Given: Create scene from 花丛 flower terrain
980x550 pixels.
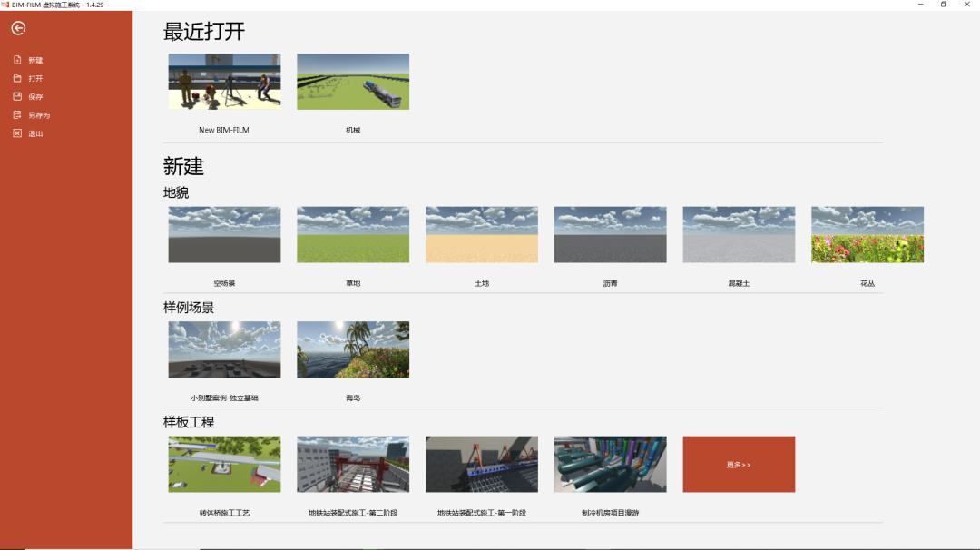Looking at the screenshot, I should (867, 234).
